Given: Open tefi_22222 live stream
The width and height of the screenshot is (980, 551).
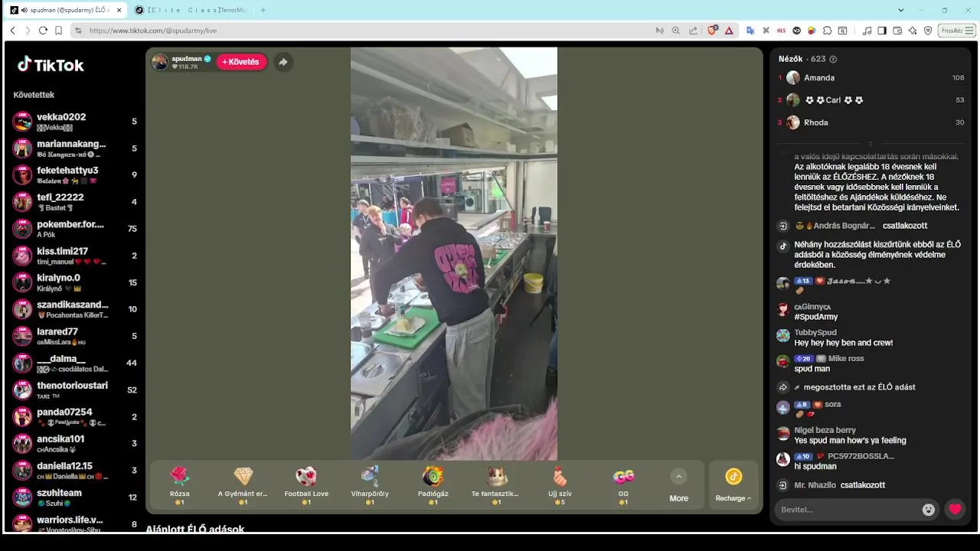Looking at the screenshot, I should click(76, 202).
